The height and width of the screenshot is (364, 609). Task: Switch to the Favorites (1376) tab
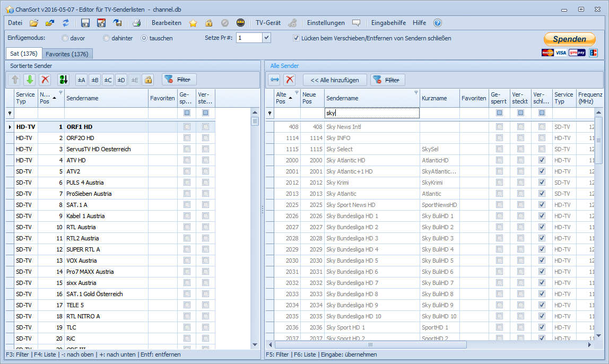[67, 54]
